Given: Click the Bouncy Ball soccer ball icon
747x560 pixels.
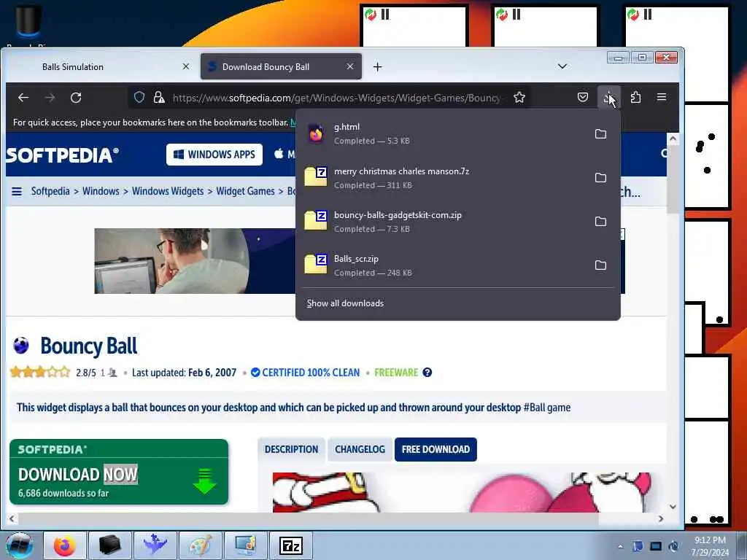Looking at the screenshot, I should (21, 345).
